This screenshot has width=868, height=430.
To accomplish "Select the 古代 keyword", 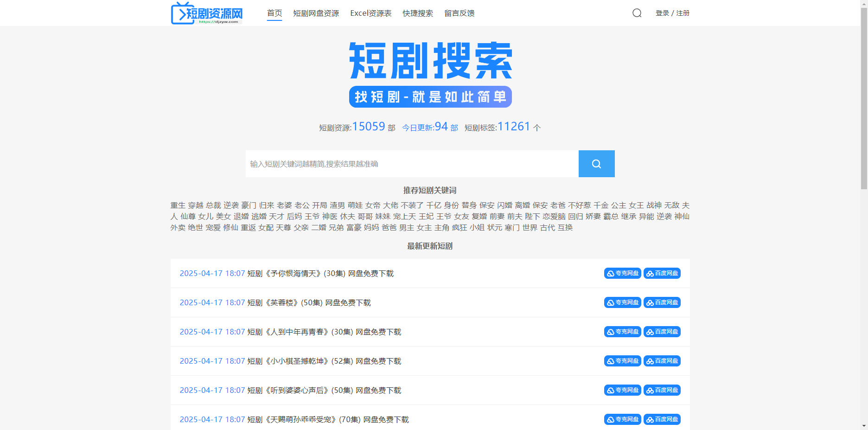I will tap(548, 227).
